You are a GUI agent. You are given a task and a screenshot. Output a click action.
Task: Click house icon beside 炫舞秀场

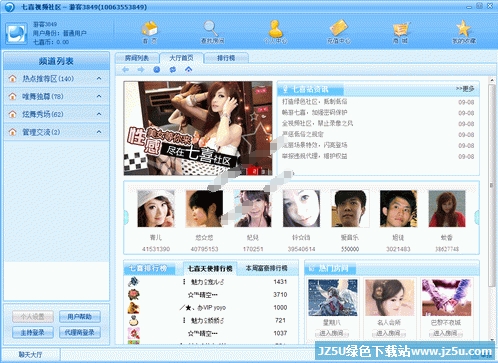tap(13, 114)
